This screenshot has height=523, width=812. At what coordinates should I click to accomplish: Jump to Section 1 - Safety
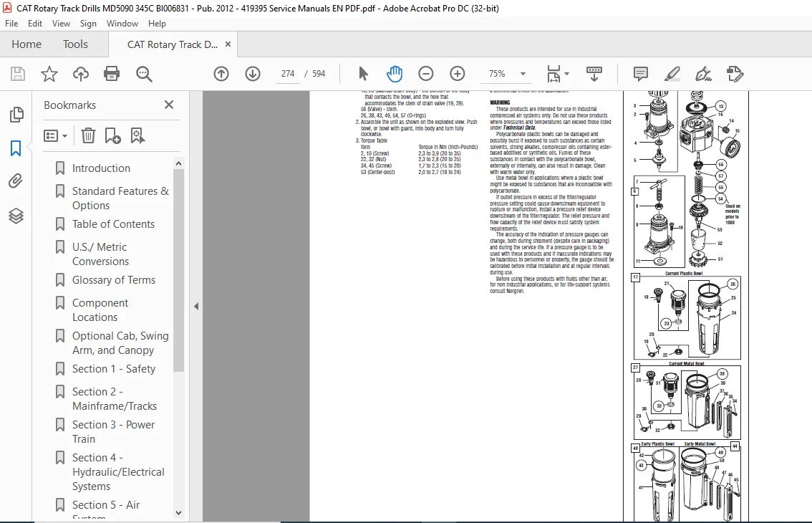[x=113, y=368]
